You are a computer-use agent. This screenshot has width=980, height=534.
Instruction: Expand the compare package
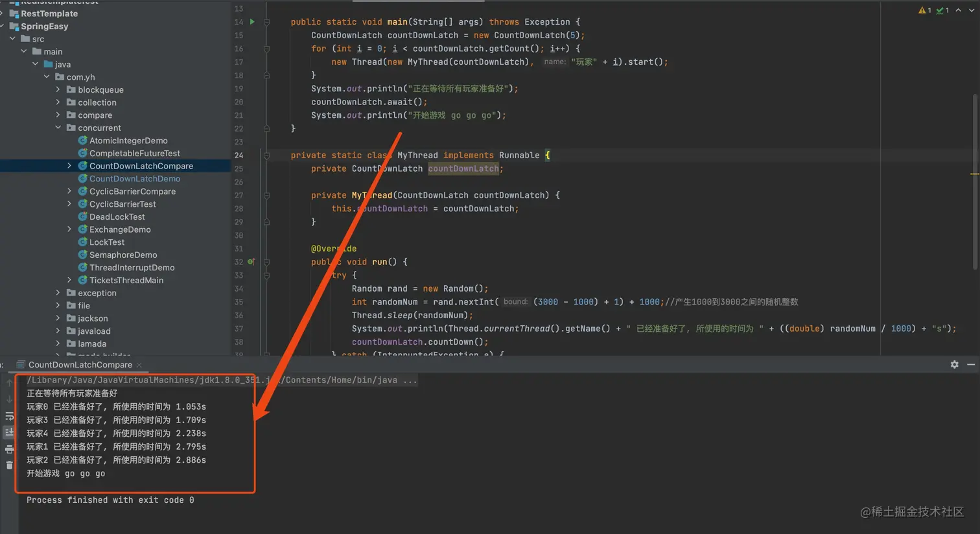pos(58,115)
